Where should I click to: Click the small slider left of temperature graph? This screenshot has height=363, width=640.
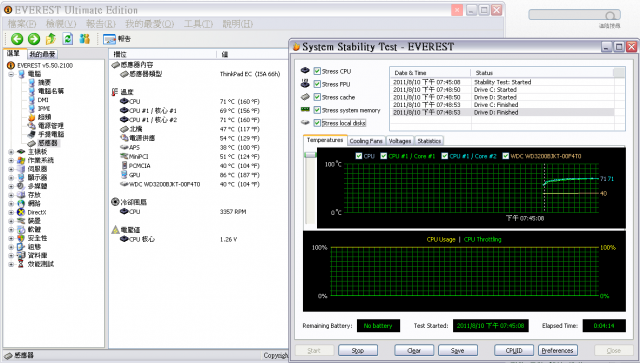pyautogui.click(x=311, y=155)
